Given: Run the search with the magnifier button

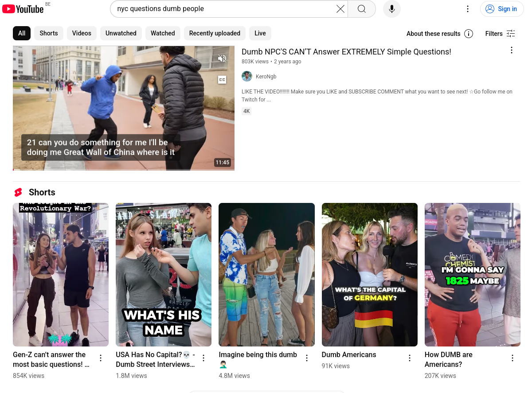Looking at the screenshot, I should [x=362, y=9].
